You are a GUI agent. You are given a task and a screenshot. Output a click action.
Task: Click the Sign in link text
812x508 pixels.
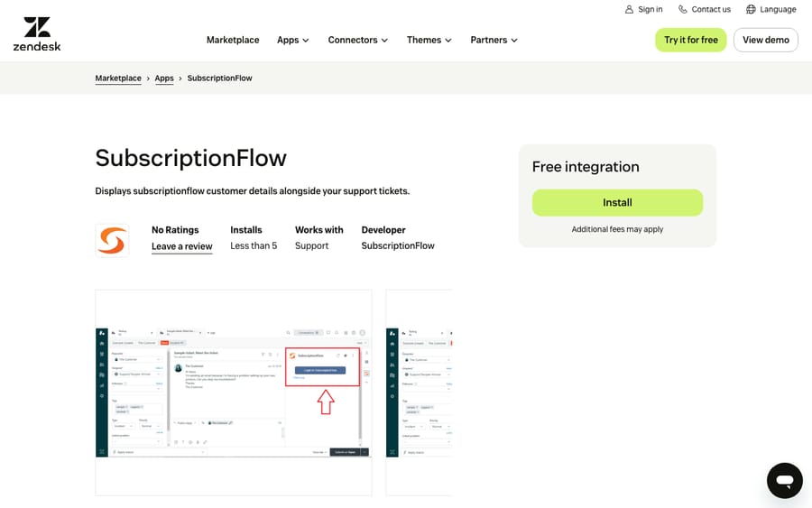[x=651, y=9]
